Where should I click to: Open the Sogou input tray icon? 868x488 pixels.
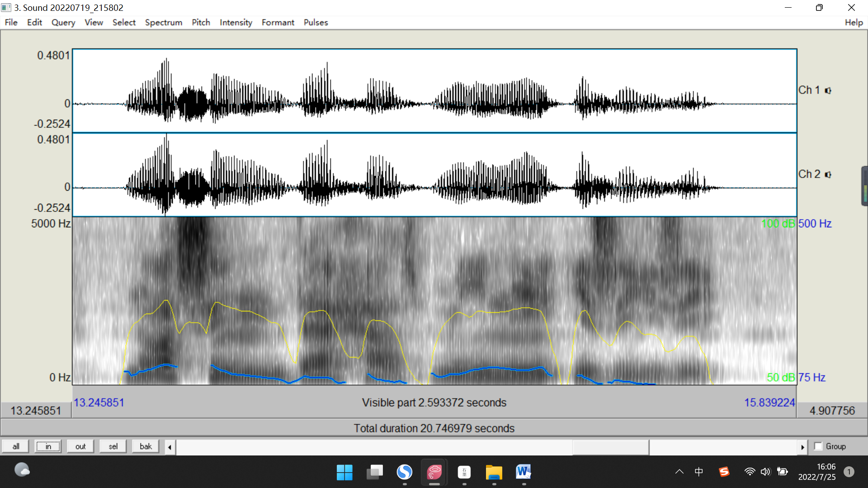[724, 472]
